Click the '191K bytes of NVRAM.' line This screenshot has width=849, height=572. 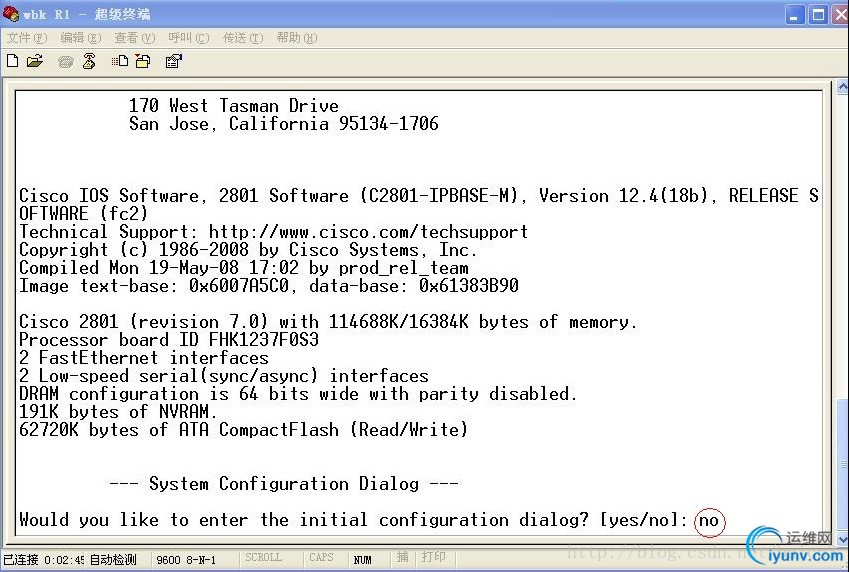click(x=118, y=412)
